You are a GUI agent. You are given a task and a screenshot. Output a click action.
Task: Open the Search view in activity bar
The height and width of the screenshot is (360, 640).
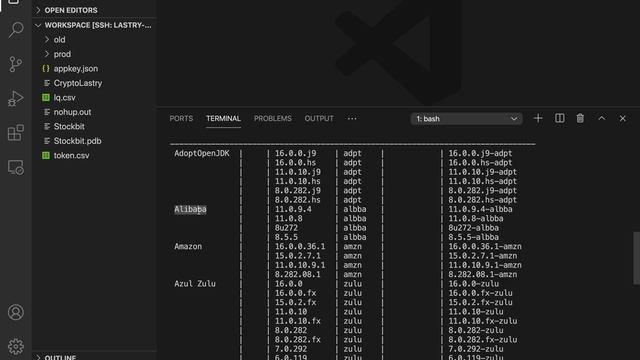16,30
